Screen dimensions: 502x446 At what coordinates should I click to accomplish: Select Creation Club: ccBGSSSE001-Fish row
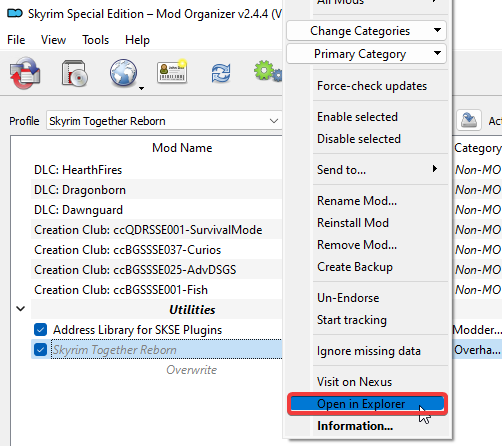coord(156,290)
